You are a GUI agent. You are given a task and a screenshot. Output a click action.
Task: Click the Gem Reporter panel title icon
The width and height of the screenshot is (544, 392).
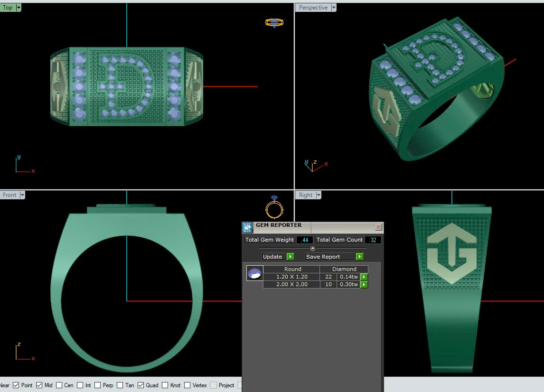pos(247,227)
